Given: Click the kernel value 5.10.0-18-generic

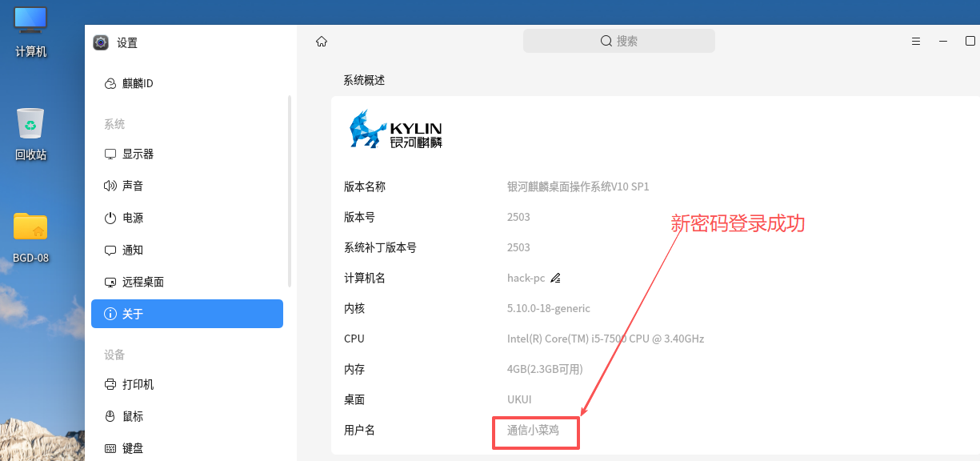Looking at the screenshot, I should 549,308.
